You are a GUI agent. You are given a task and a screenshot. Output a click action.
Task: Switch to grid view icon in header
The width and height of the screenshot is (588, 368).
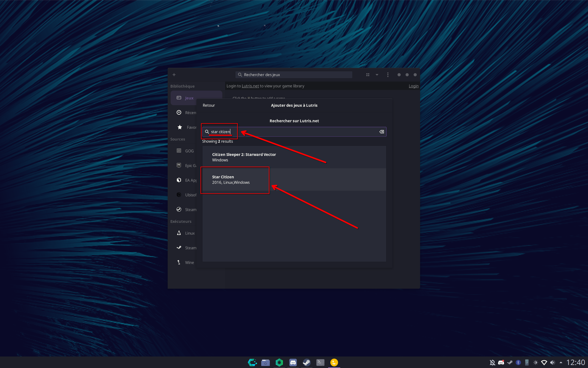(368, 75)
